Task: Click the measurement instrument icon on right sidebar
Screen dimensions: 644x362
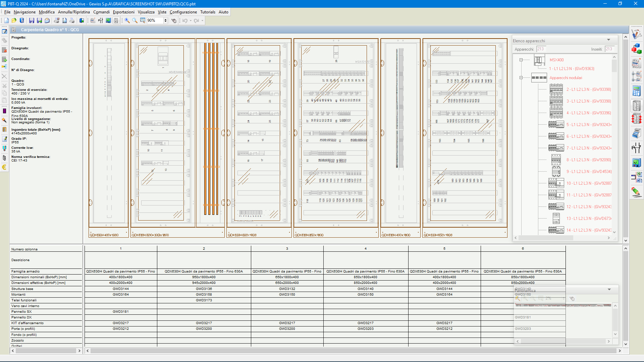Action: tap(636, 163)
